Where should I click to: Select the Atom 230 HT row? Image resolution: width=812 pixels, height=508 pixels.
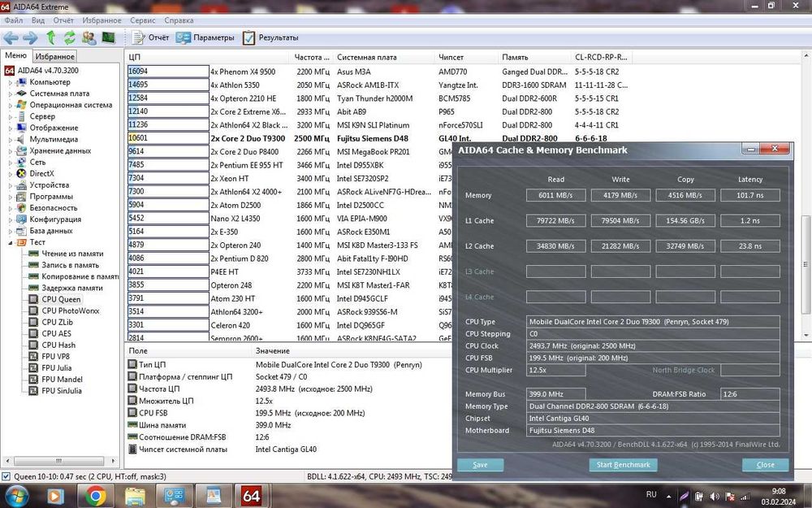tap(290, 298)
